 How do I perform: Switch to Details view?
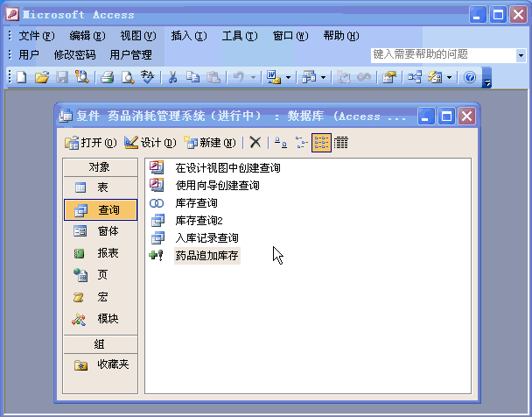click(341, 142)
